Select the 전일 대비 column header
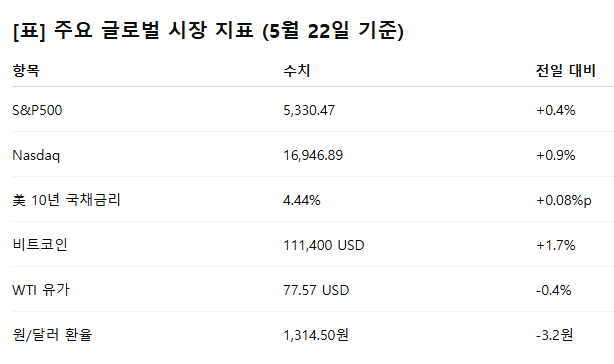Screen dimensions: 614x364 (x=565, y=71)
